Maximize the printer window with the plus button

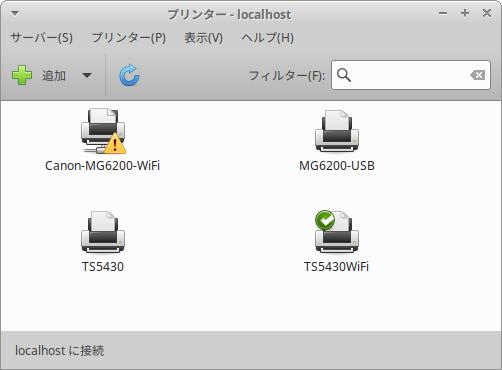coord(465,13)
